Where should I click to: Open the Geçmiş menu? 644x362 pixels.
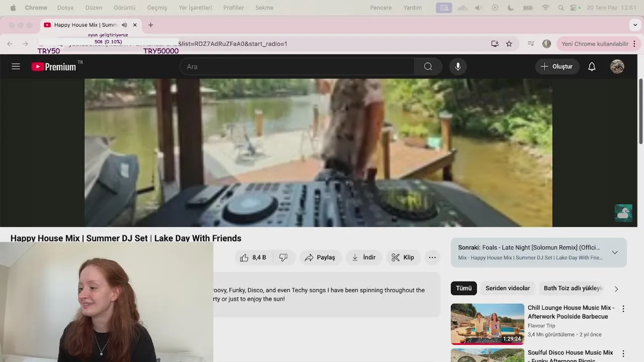coord(157,8)
